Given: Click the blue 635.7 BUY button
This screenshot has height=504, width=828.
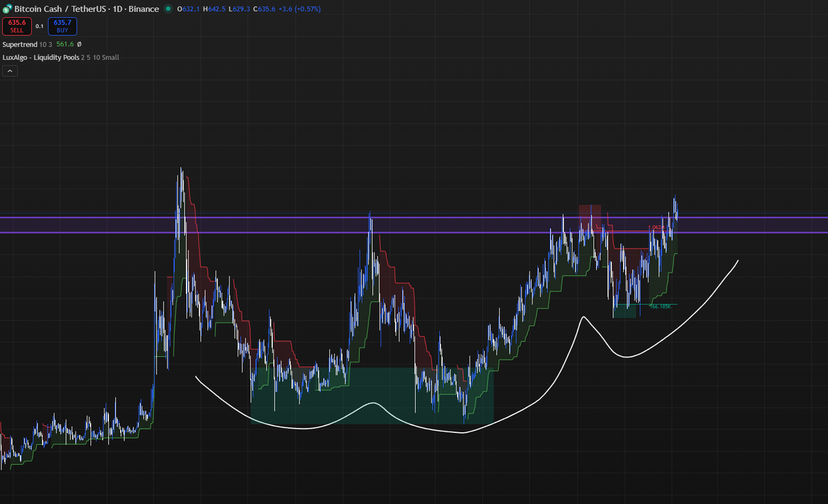Looking at the screenshot, I should [x=62, y=26].
